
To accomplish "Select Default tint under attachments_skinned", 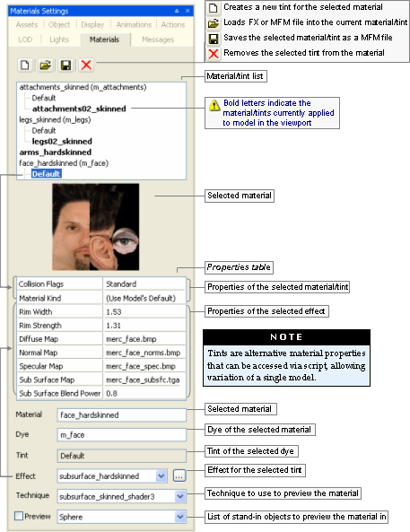I will tap(44, 98).
